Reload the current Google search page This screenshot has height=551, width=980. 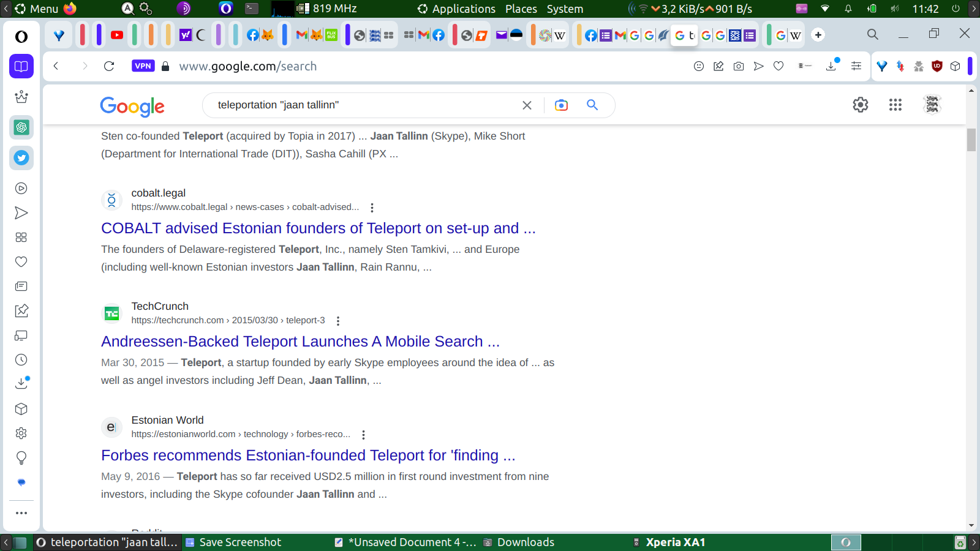tap(109, 66)
